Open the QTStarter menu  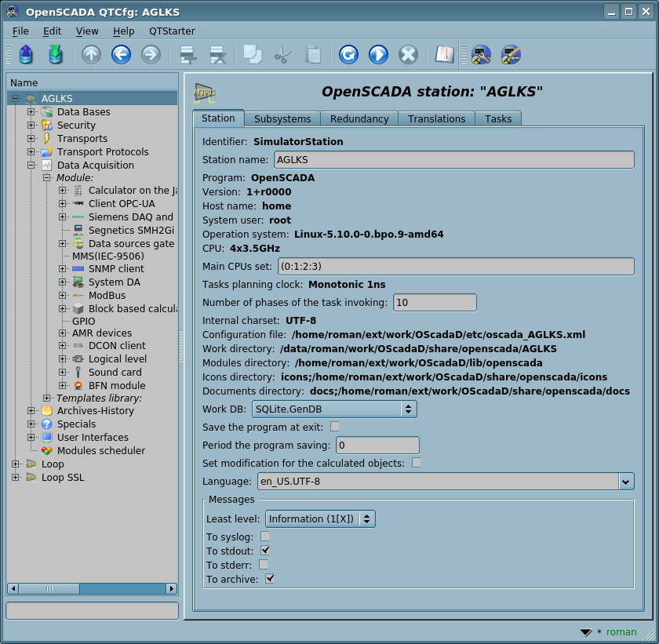click(172, 31)
